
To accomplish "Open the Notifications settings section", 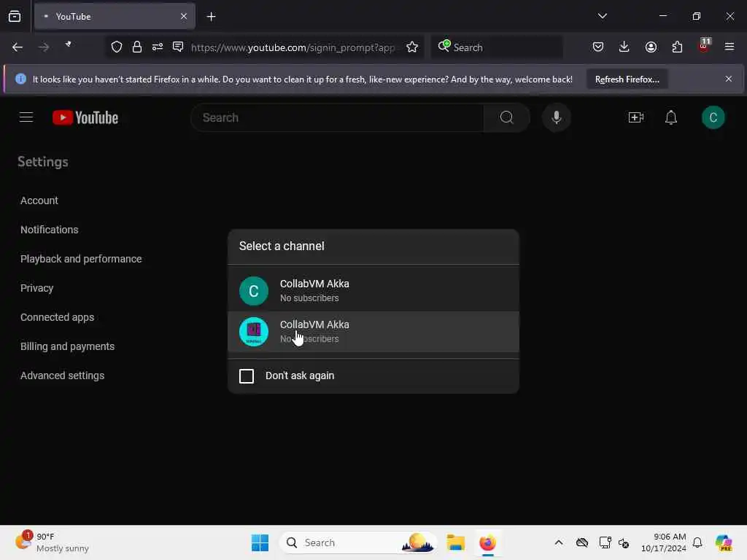I will tap(49, 230).
